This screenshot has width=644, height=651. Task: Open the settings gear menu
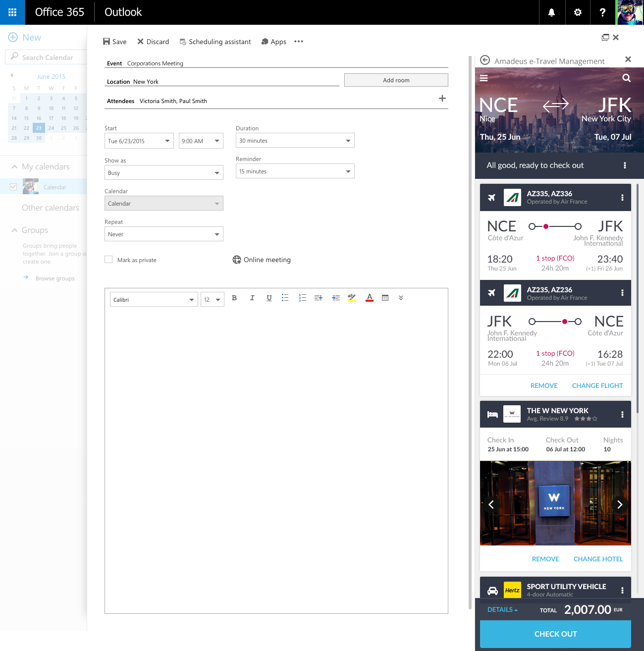[578, 12]
